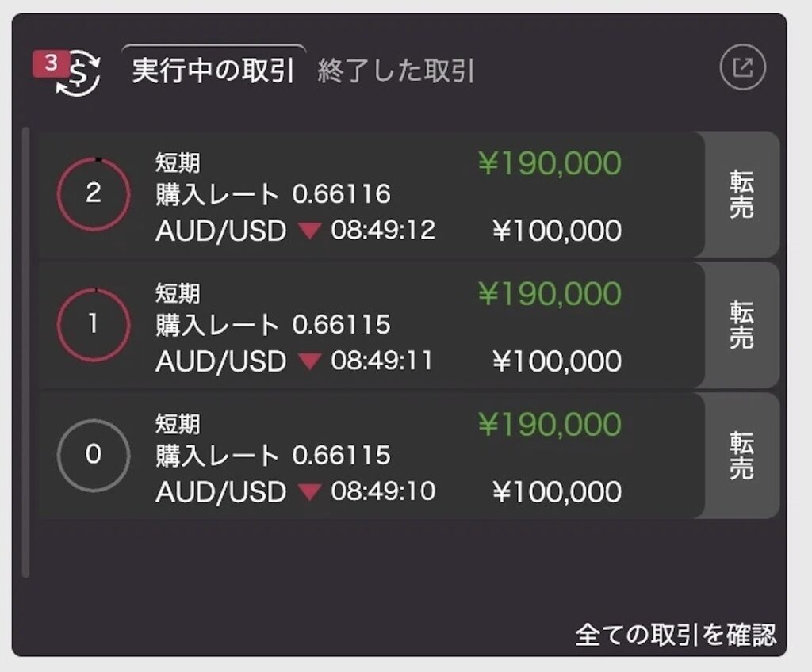The width and height of the screenshot is (812, 672).
Task: Click the red down arrow at 08:49:10
Action: tap(309, 492)
